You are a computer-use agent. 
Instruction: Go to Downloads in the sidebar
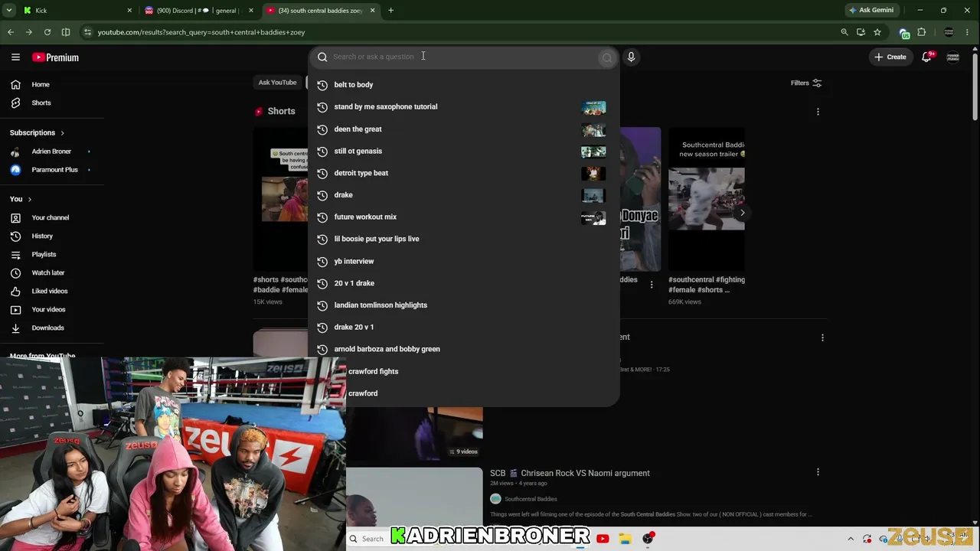(x=47, y=328)
